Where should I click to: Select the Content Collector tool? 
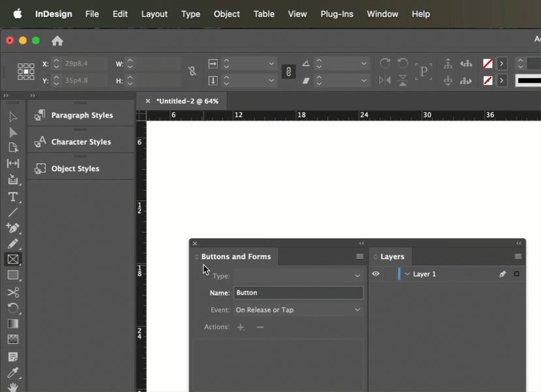pos(13,180)
